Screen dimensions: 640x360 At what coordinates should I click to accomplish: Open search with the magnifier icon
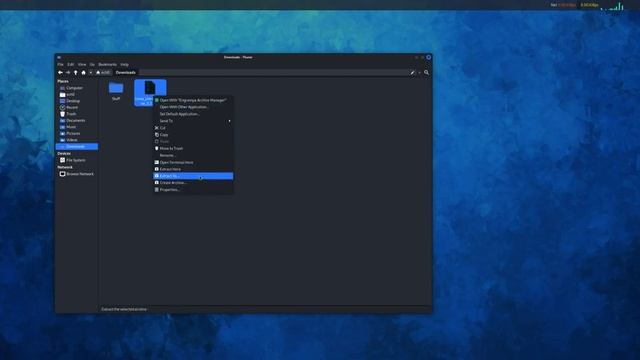[x=427, y=73]
